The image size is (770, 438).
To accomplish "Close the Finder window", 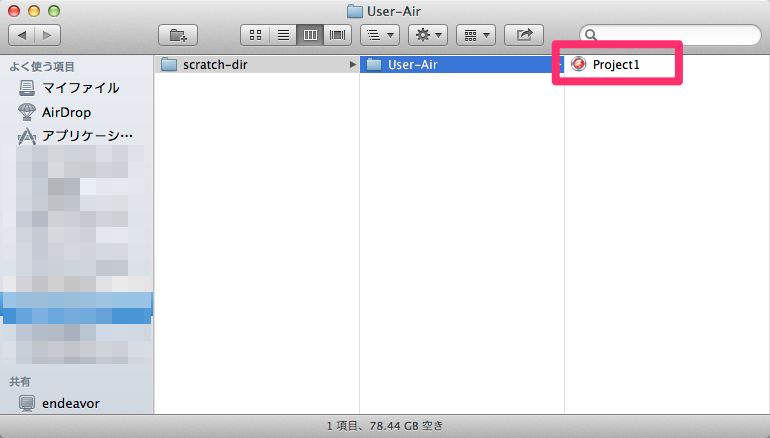I will click(x=14, y=11).
